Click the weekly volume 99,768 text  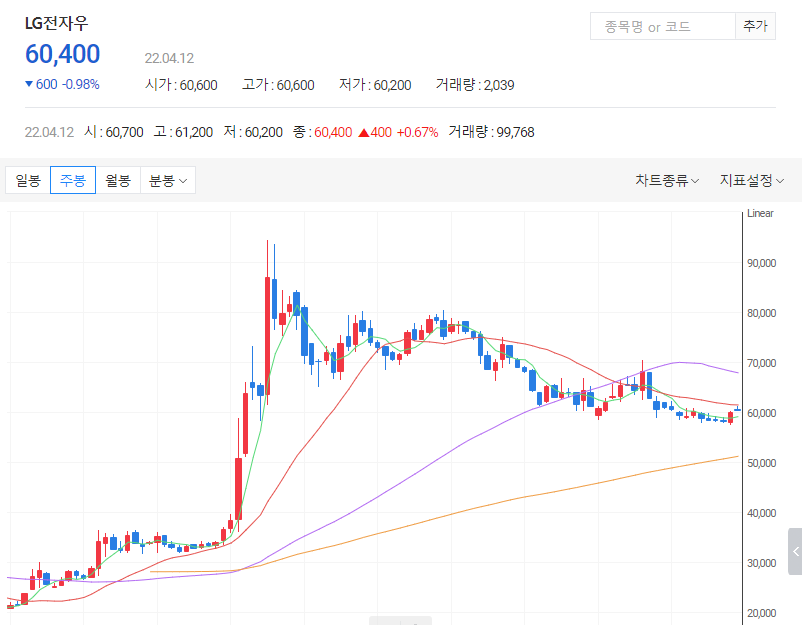492,132
